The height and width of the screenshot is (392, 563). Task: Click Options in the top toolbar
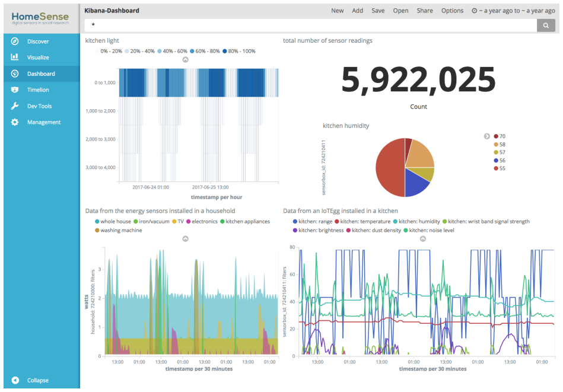tap(453, 11)
